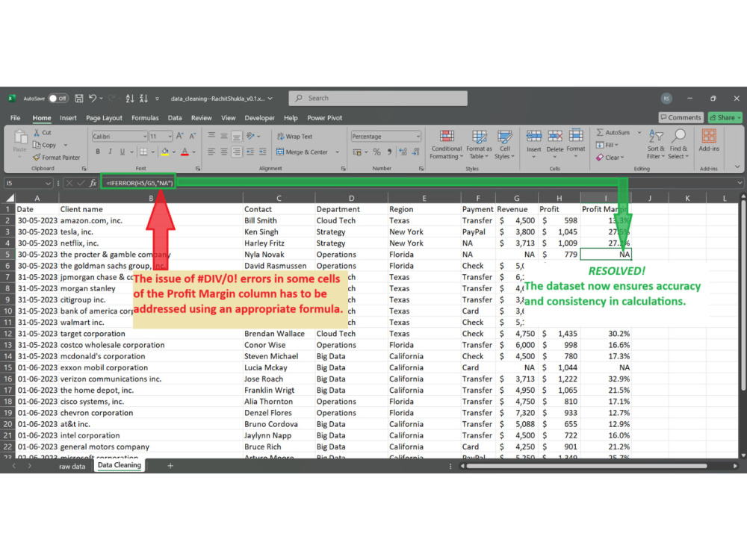Open Find & Select
Screen dimensions: 747x560
pos(678,145)
